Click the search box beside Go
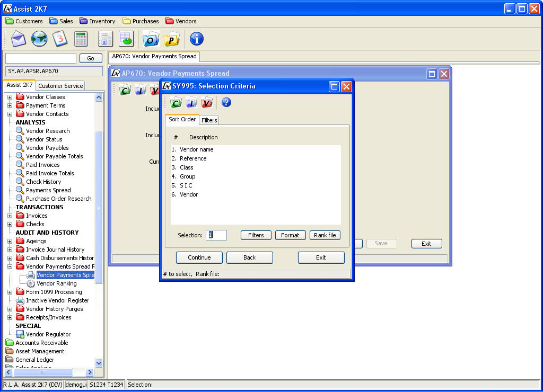The height and width of the screenshot is (392, 543). coord(41,58)
